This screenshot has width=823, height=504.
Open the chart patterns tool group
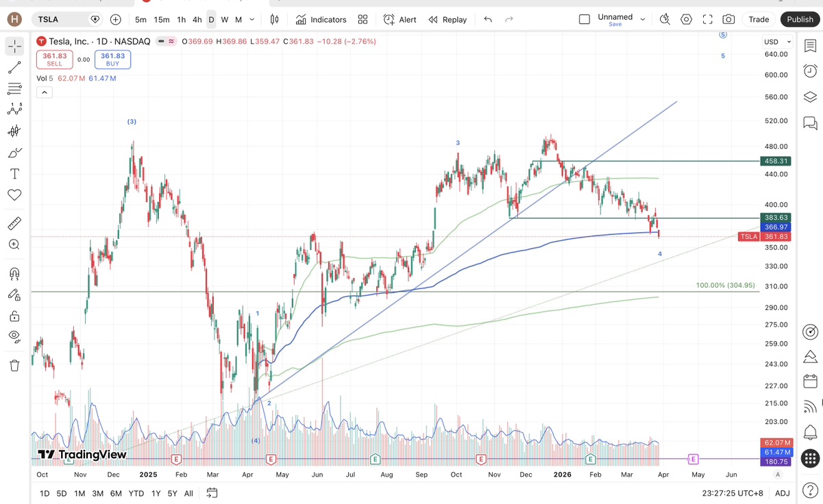pos(14,110)
